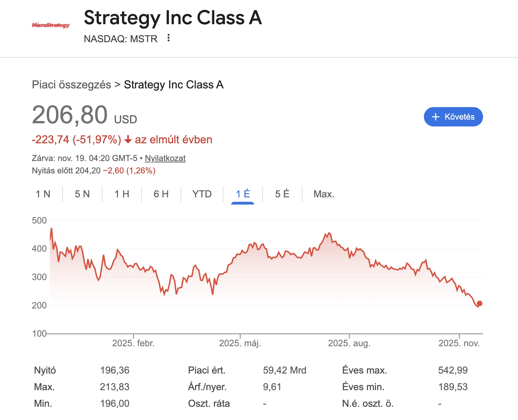Select the 5 N range tab
Viewport: 518px width, 420px height.
[x=82, y=194]
